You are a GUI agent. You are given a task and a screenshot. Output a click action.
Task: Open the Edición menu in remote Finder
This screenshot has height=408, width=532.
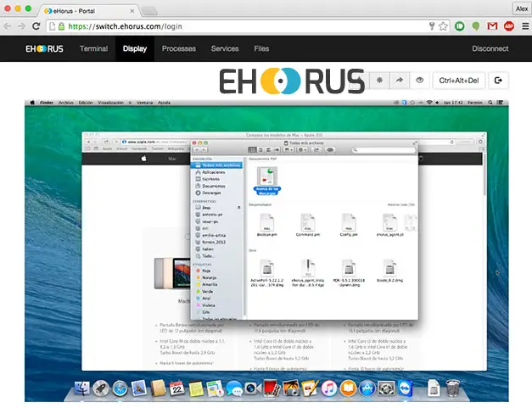(86, 103)
